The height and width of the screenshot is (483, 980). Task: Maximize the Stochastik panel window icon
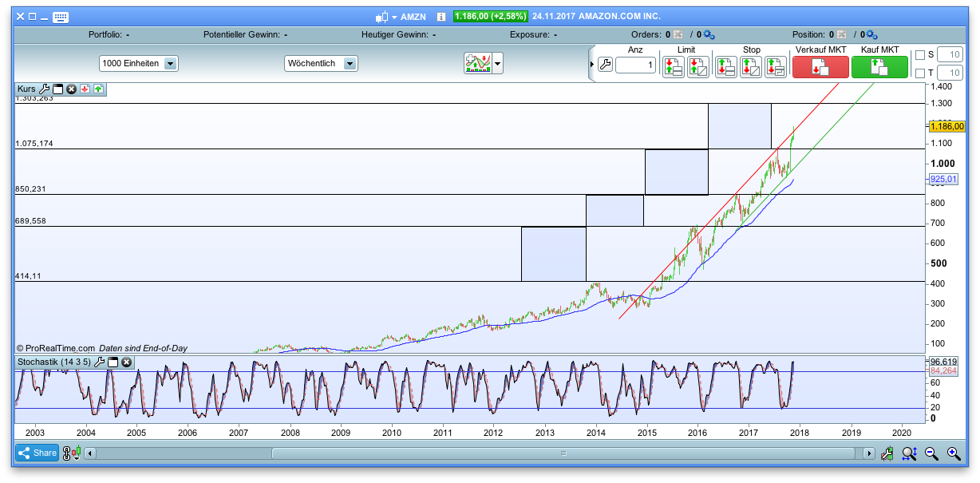coord(113,362)
